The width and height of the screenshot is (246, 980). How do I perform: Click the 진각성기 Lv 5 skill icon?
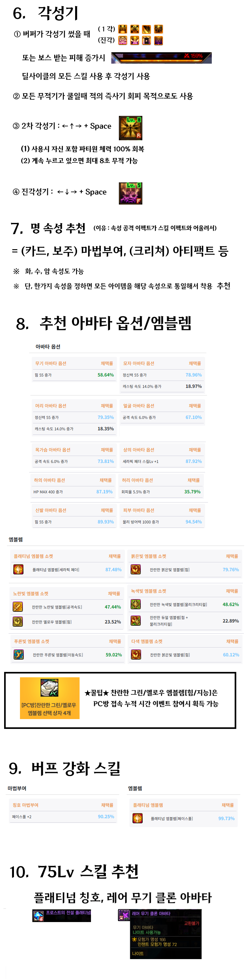tap(130, 193)
